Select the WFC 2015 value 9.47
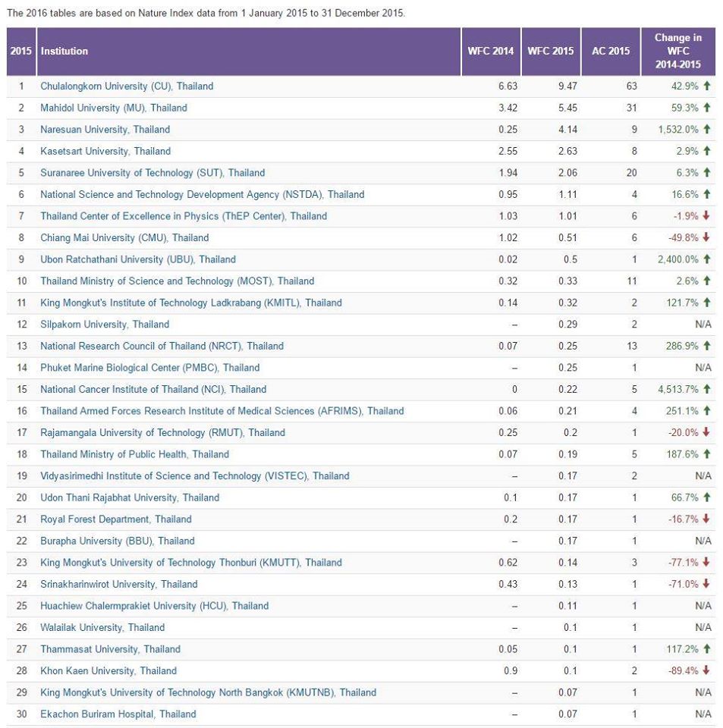 tap(567, 86)
